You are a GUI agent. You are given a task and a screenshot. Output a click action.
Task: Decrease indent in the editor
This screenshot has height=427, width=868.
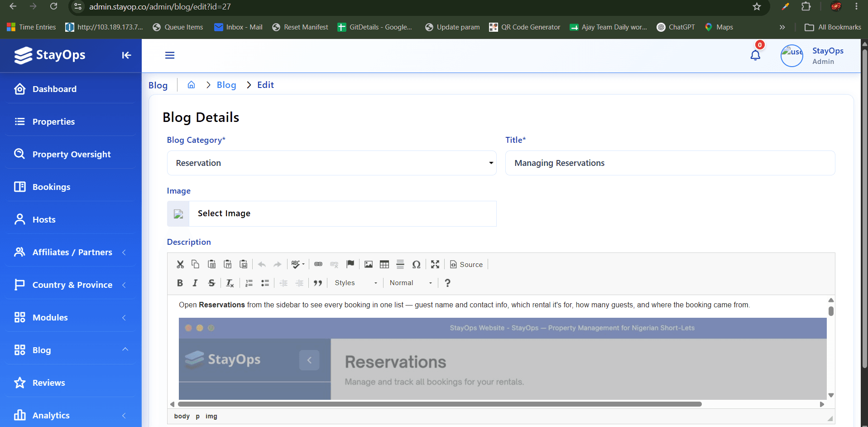(283, 283)
